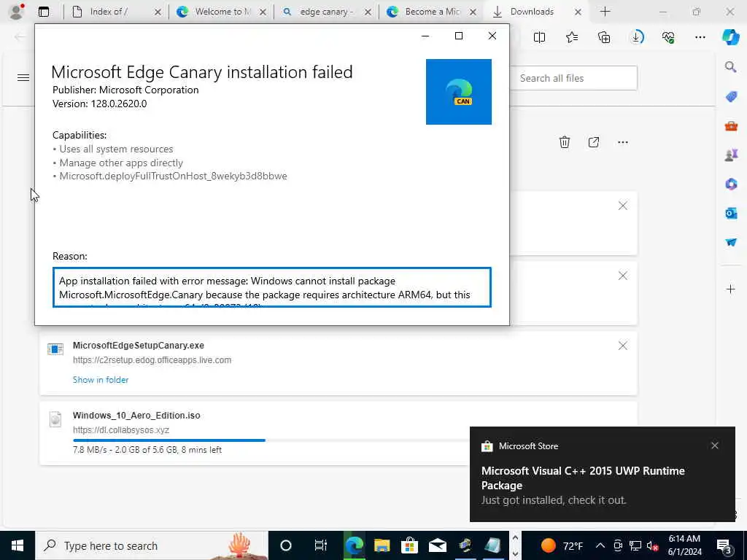This screenshot has width=747, height=560.
Task: Open Settings and more ellipsis menu
Action: tap(700, 37)
